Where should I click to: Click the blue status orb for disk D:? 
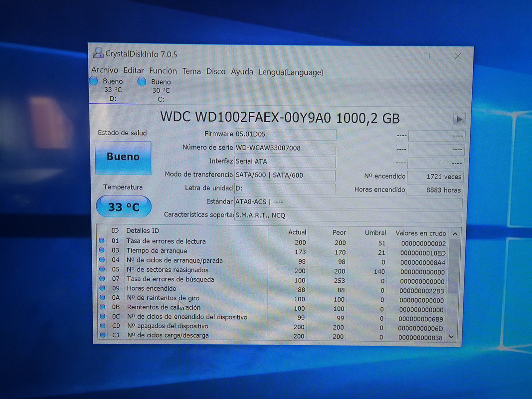click(93, 81)
